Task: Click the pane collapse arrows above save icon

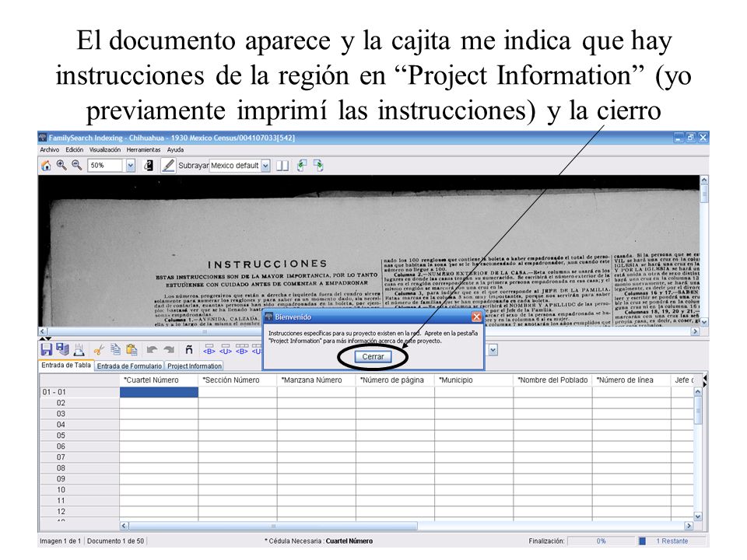Action: (x=44, y=338)
